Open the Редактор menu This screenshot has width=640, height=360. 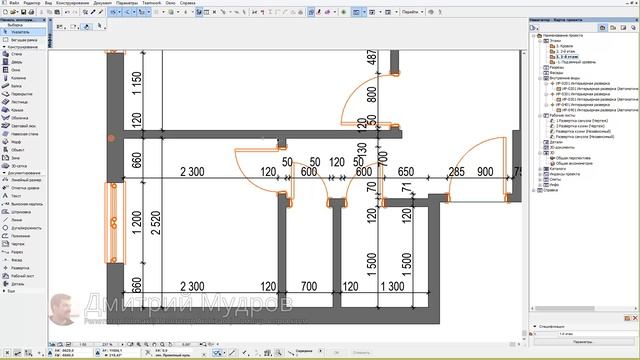pyautogui.click(x=32, y=3)
